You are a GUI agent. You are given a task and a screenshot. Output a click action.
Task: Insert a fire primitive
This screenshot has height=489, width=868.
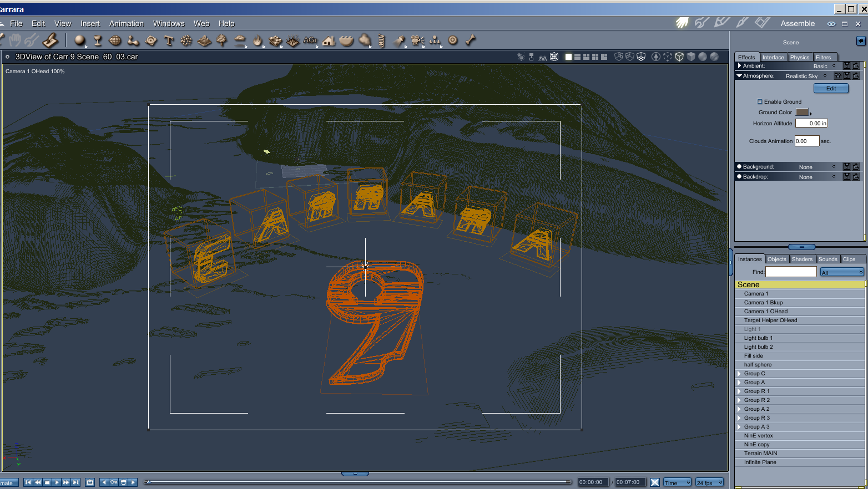[x=258, y=40]
